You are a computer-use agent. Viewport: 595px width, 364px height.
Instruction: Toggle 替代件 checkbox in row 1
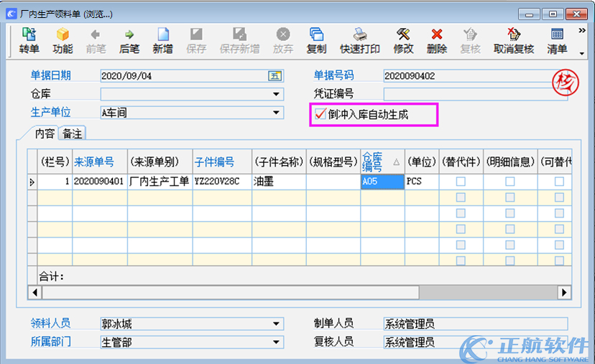461,182
